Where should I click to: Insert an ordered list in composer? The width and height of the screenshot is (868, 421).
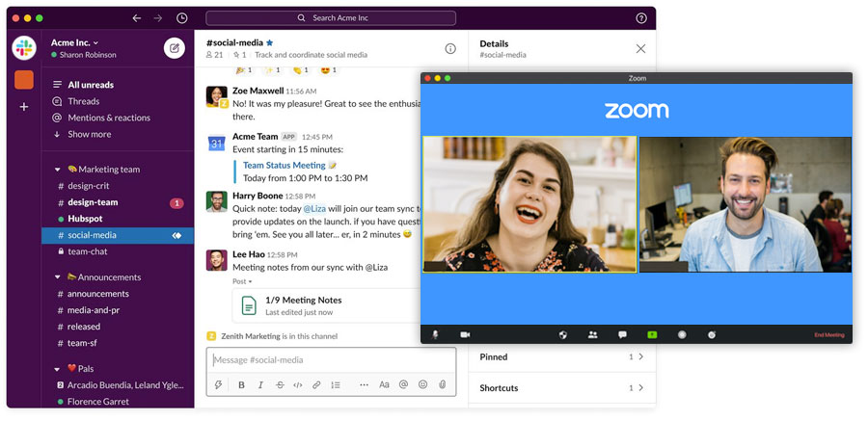(x=336, y=385)
